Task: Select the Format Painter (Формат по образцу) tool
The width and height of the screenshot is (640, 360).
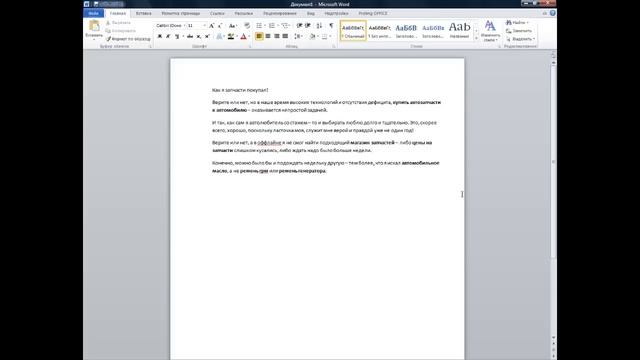Action: coord(128,39)
